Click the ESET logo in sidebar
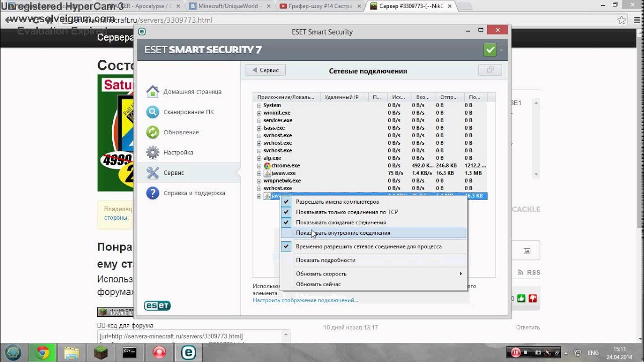The height and width of the screenshot is (362, 644). 157,305
